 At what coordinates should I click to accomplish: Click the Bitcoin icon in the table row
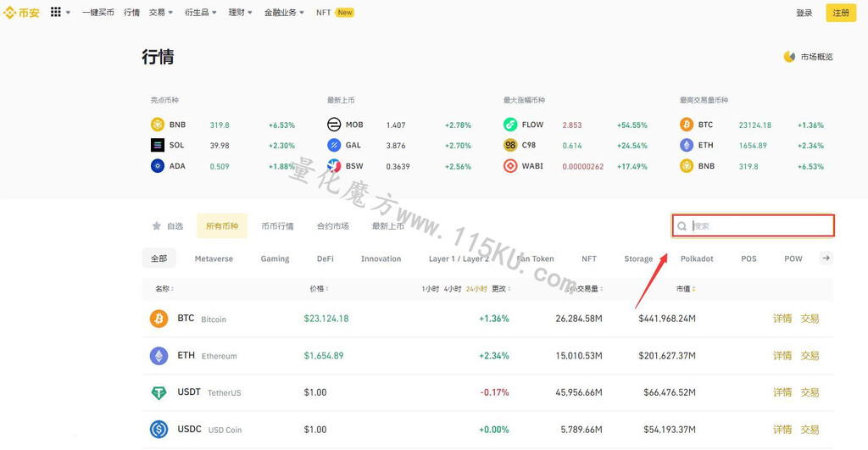click(159, 319)
